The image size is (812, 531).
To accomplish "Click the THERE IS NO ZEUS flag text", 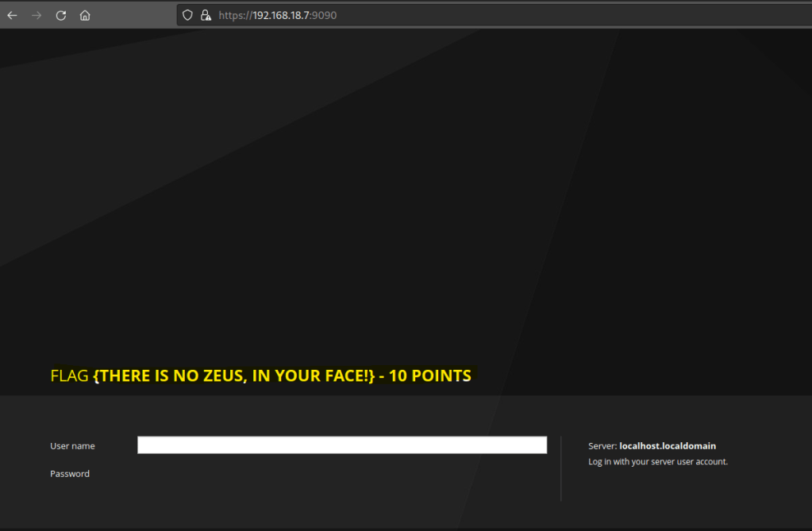I will (233, 375).
